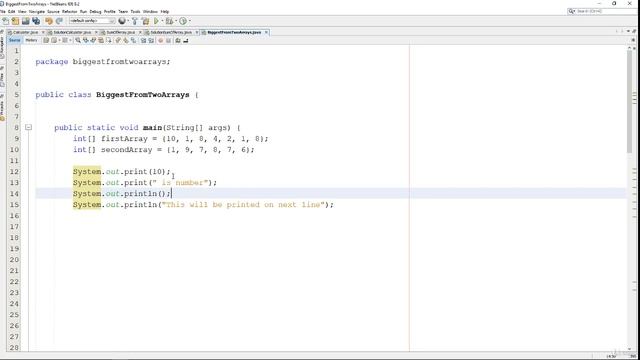The height and width of the screenshot is (360, 640).
Task: Click the New File toolbar icon
Action: click(5, 21)
